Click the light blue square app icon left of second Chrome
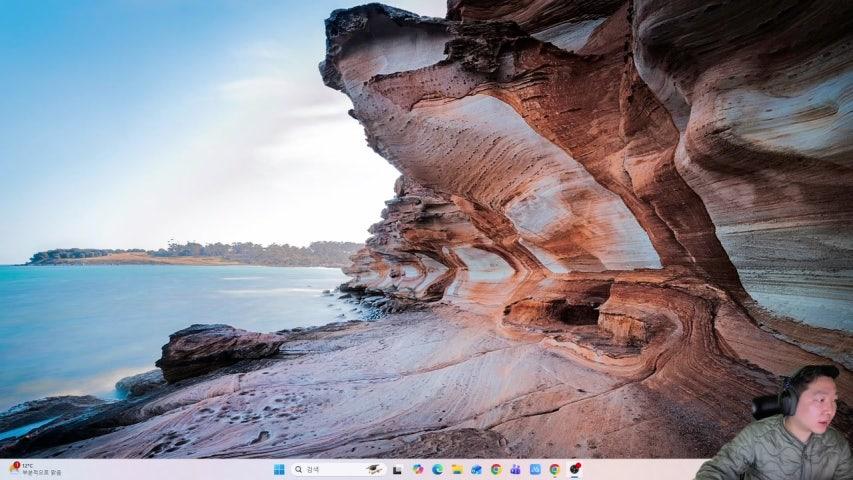Screen dimensions: 853x480 click(x=535, y=469)
